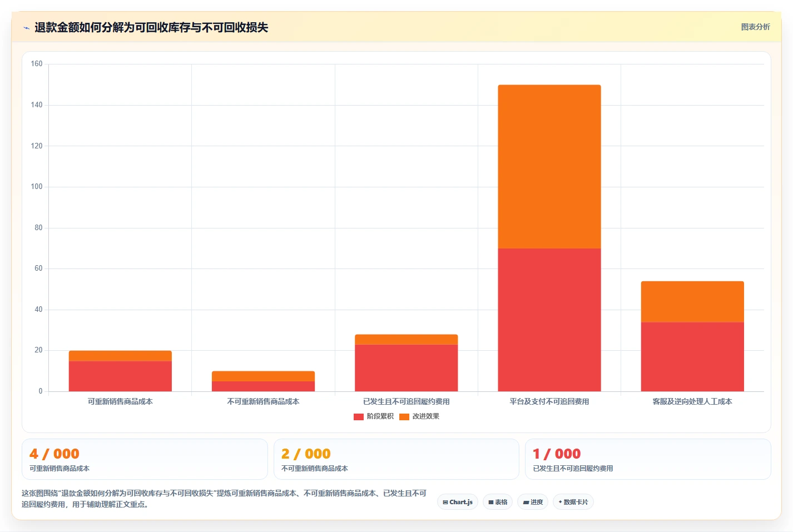
Task: Click the red bar segment for 客服及逆向处理人工成本
Action: pos(692,357)
